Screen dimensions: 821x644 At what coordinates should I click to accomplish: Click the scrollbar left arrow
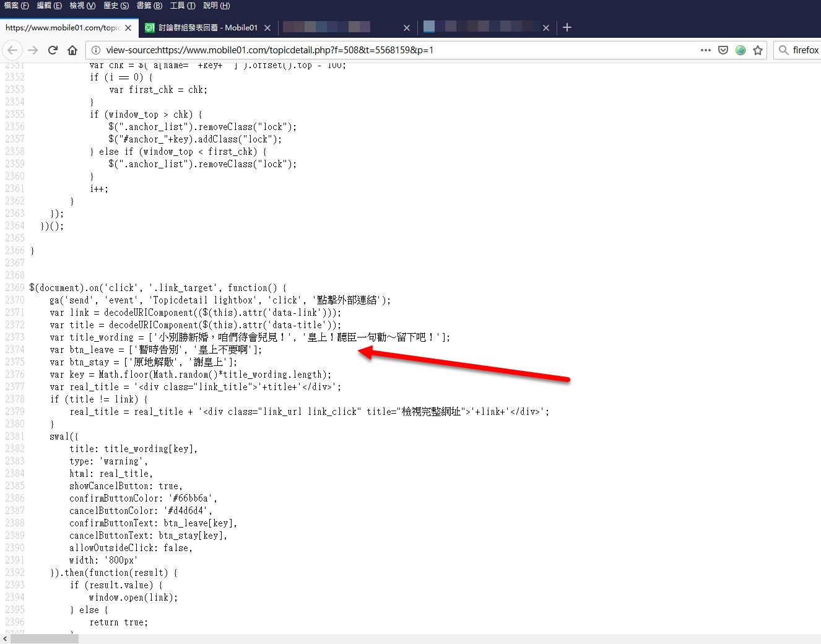(5, 639)
